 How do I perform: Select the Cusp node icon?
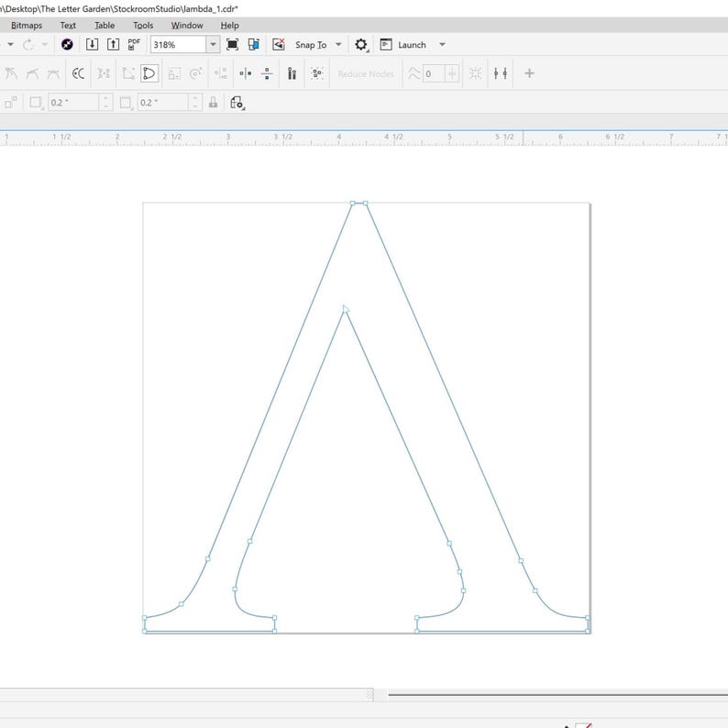[x=11, y=73]
